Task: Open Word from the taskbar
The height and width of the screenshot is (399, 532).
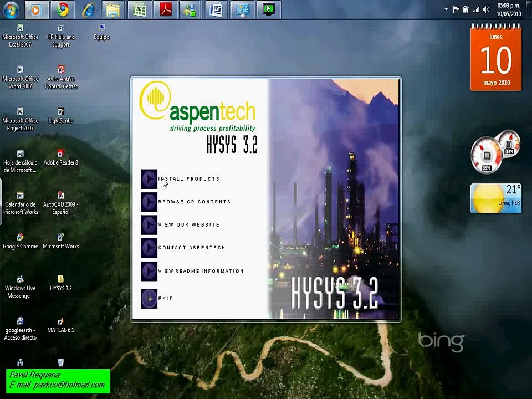Action: (216, 9)
